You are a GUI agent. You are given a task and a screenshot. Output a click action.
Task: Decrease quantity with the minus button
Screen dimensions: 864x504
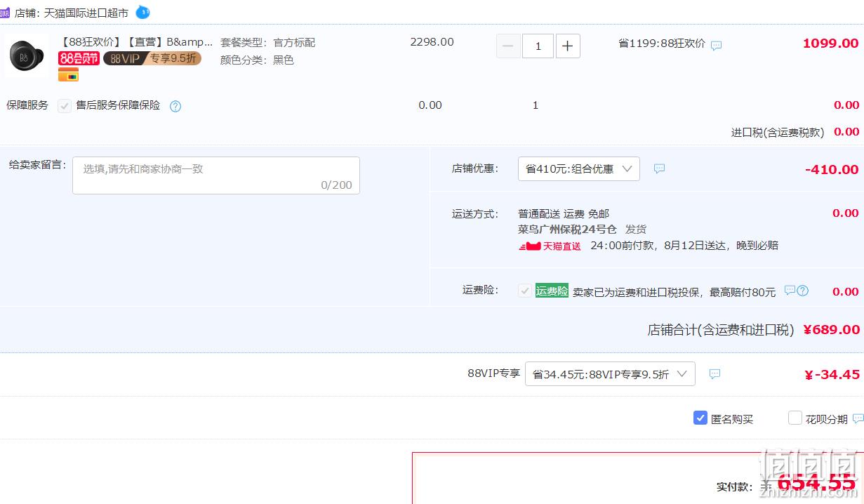click(x=508, y=46)
